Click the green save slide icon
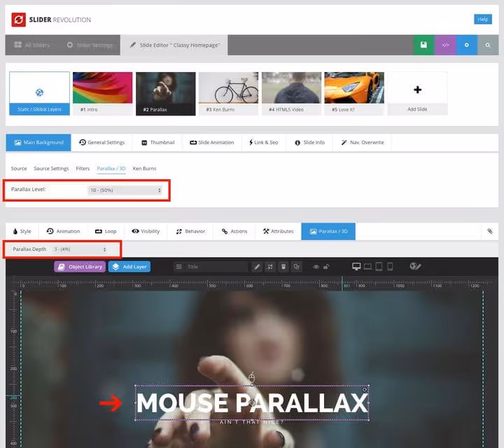504x448 pixels. [x=423, y=45]
